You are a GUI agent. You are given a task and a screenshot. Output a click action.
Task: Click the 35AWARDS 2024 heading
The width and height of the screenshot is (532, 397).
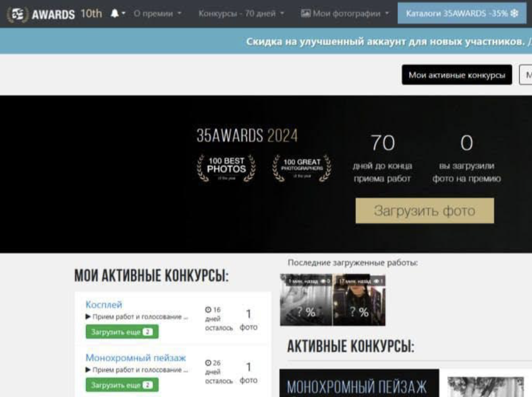pos(247,136)
